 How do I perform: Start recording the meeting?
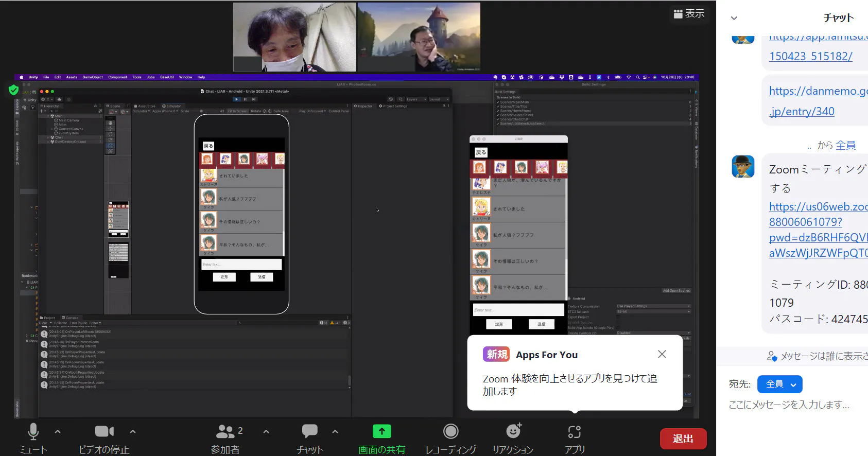click(450, 432)
